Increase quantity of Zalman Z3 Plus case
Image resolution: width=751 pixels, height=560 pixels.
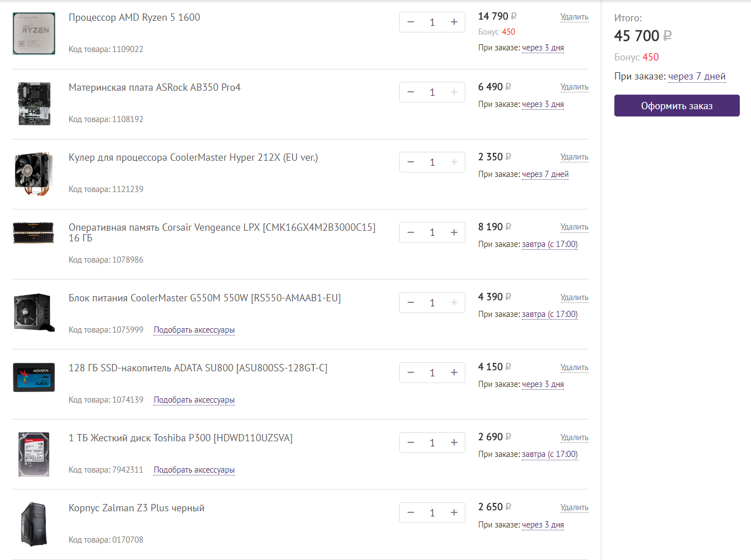(x=454, y=512)
